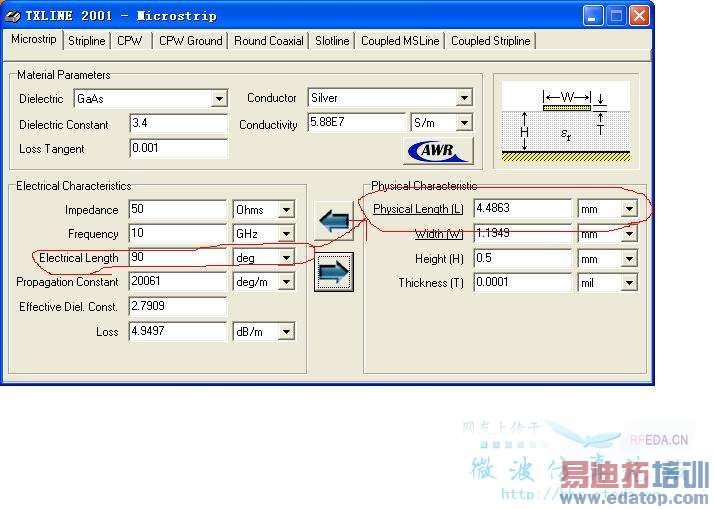Open the Frequency GHz unit dropdown
The width and height of the screenshot is (714, 509).
286,234
